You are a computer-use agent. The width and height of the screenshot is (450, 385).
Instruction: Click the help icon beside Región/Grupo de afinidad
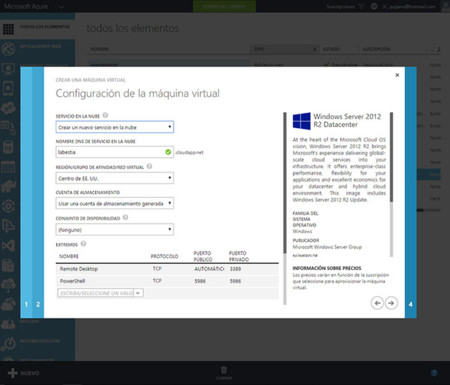point(149,166)
